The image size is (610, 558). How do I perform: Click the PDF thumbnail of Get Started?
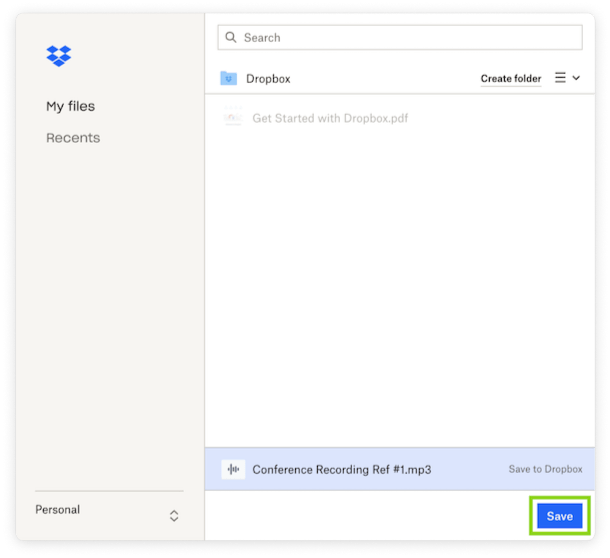pyautogui.click(x=233, y=116)
